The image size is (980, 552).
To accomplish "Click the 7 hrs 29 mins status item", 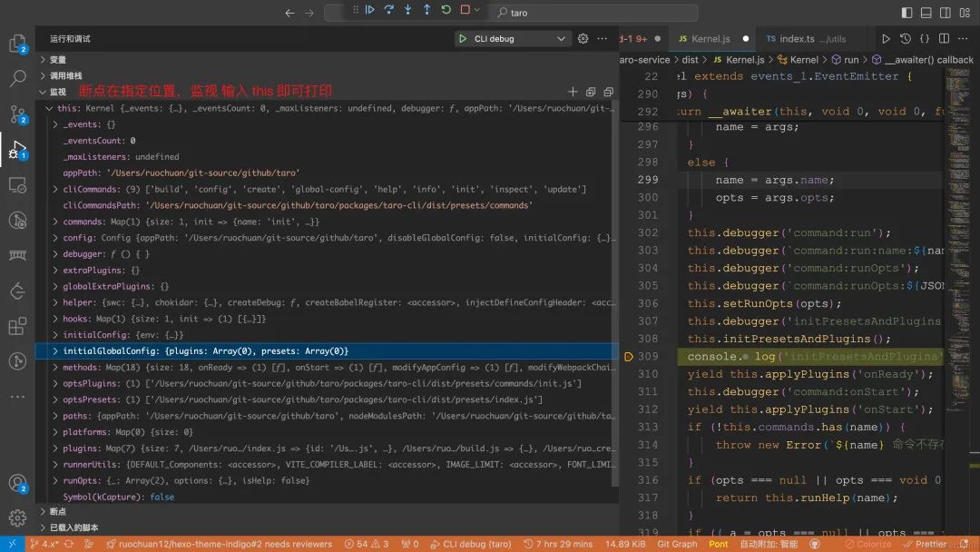I will (558, 544).
